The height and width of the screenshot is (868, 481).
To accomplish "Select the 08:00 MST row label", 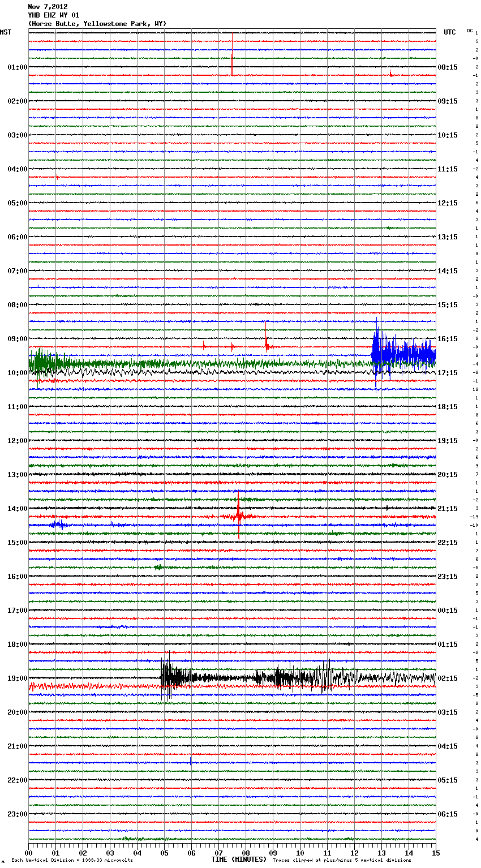I will 18,305.
